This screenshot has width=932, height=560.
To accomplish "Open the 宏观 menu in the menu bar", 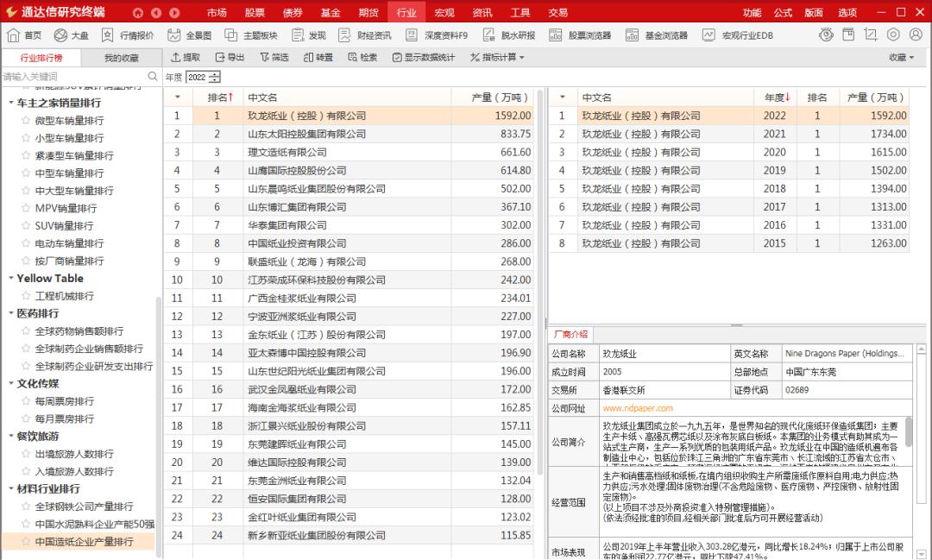I will click(444, 12).
